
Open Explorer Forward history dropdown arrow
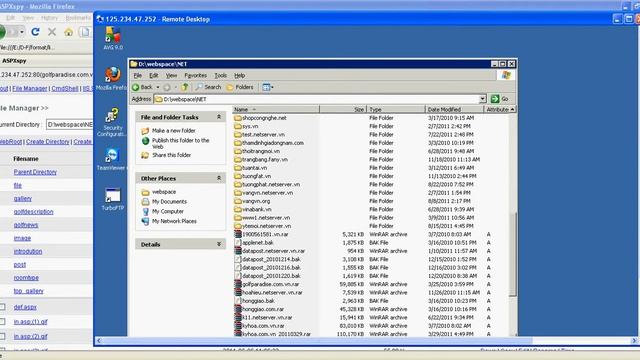click(176, 87)
